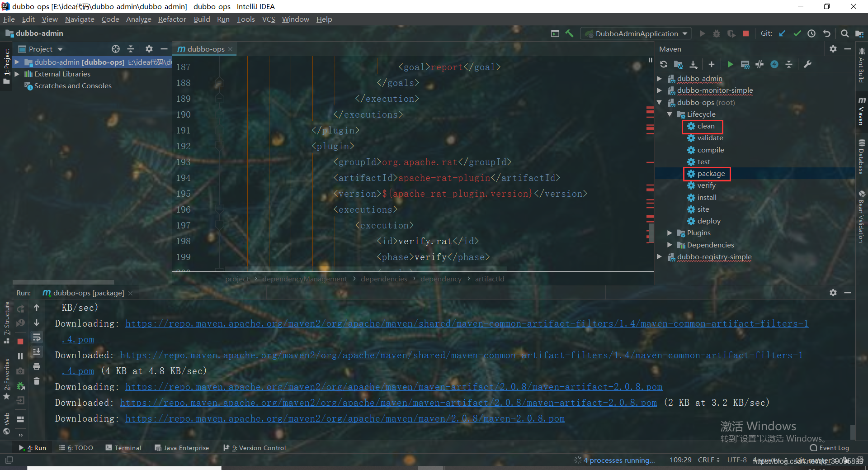This screenshot has height=470, width=868.
Task: Click the Build Project hammer icon
Action: pyautogui.click(x=569, y=33)
